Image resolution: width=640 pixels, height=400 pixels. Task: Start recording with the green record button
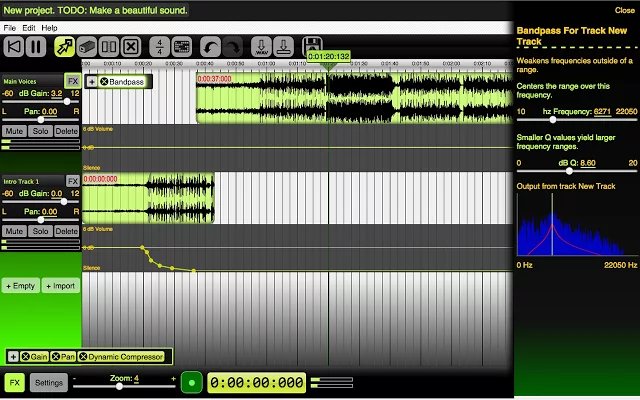click(x=191, y=382)
